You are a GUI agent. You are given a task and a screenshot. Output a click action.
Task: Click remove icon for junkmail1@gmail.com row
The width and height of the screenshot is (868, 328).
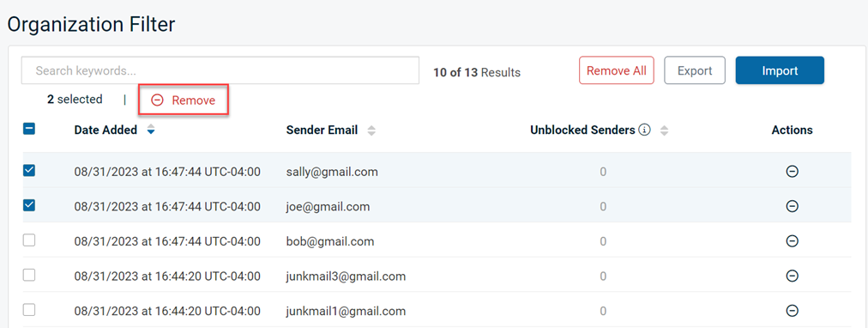click(x=793, y=310)
